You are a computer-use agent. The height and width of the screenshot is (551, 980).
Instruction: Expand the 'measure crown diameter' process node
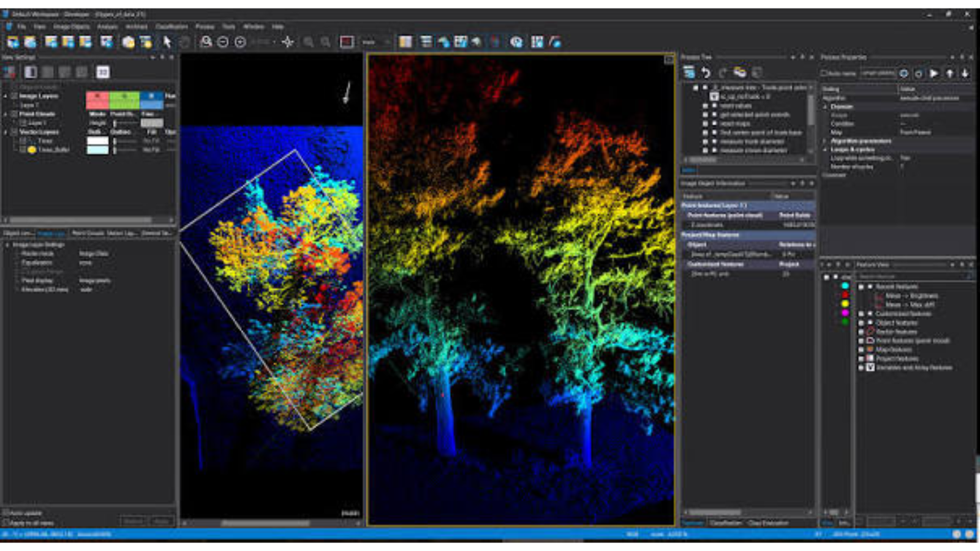705,150
